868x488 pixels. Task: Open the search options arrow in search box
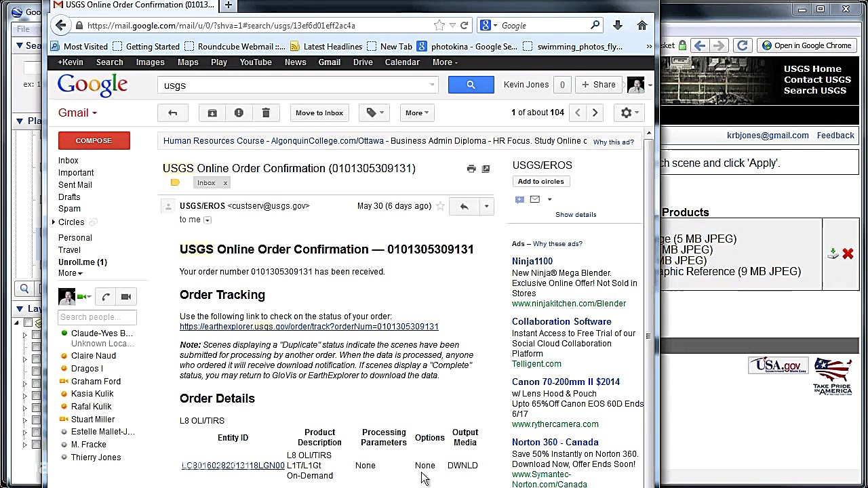432,85
